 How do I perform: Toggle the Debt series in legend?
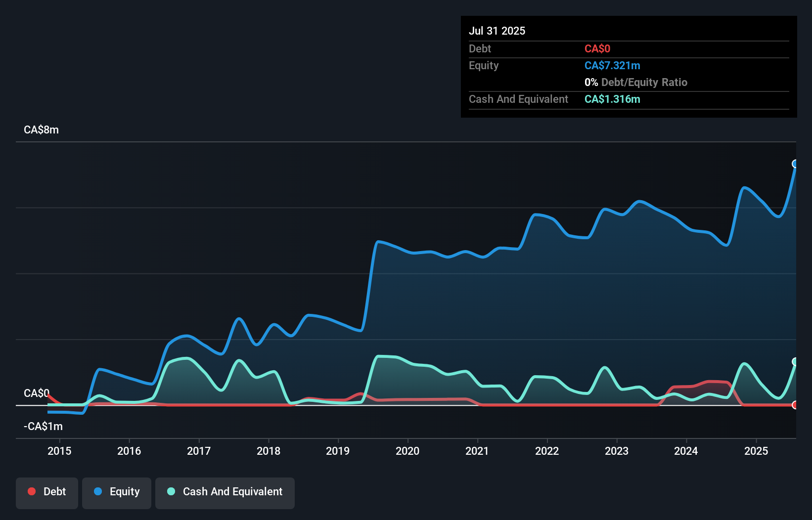pyautogui.click(x=47, y=492)
